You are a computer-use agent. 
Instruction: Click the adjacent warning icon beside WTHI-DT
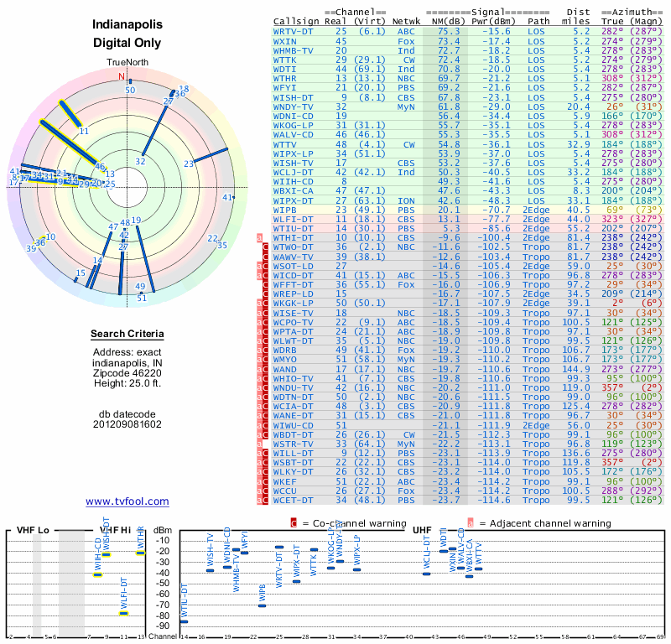coord(259,237)
